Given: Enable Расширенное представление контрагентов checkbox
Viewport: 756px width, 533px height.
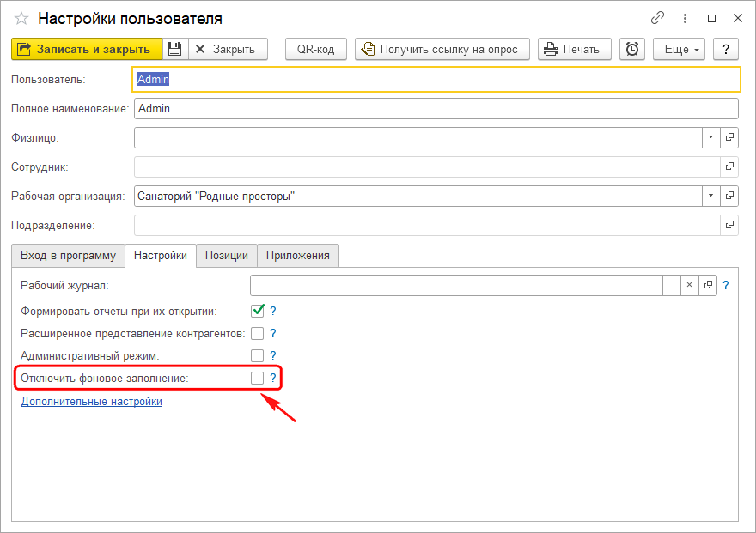Looking at the screenshot, I should (257, 333).
